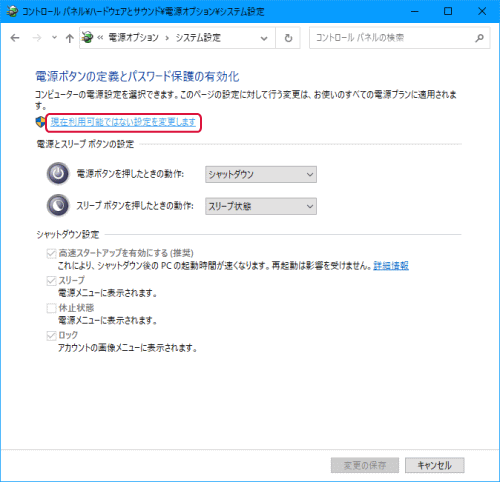Maximize the システム設定 window

point(448,11)
